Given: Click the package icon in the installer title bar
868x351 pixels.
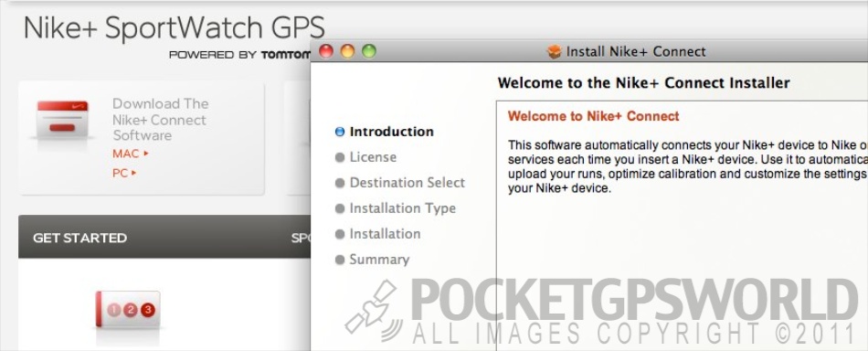Looking at the screenshot, I should coord(554,52).
